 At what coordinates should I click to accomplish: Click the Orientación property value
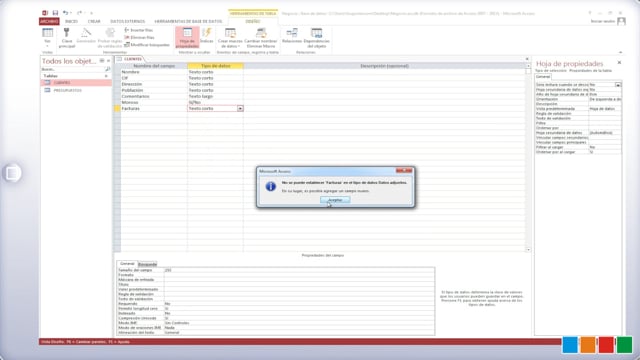point(605,99)
